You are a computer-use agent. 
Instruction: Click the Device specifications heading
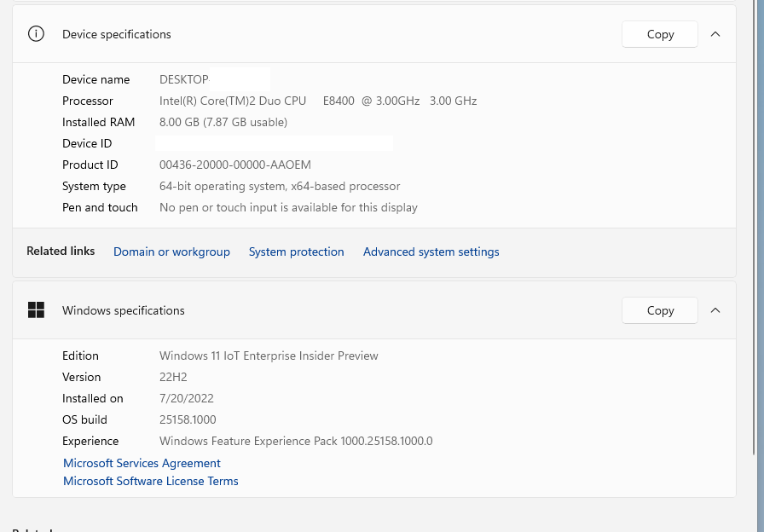117,34
